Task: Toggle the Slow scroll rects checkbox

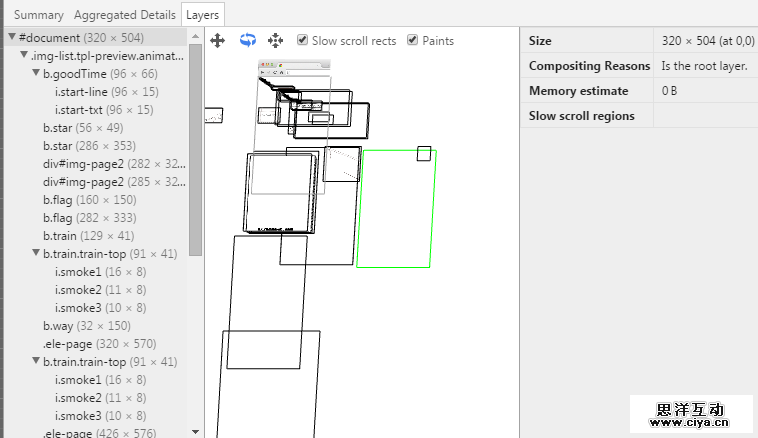Action: [303, 41]
